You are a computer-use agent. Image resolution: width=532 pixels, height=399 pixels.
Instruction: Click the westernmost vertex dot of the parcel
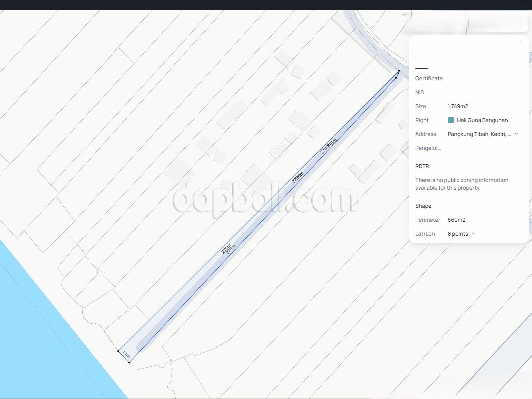(x=118, y=351)
